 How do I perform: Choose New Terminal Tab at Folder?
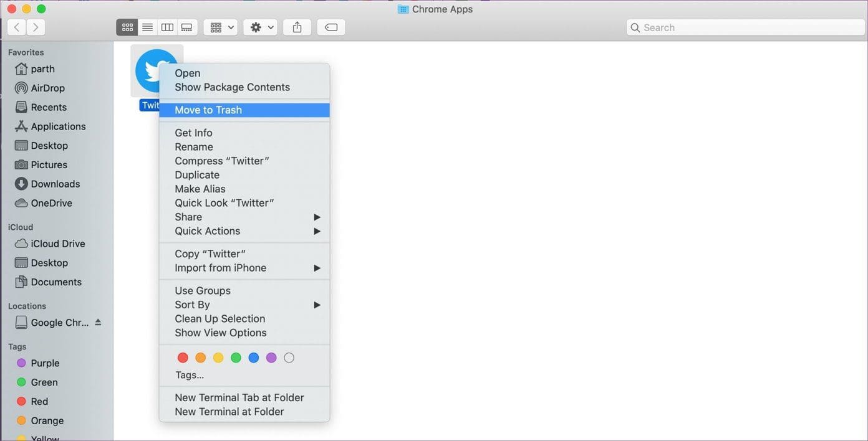[244, 398]
